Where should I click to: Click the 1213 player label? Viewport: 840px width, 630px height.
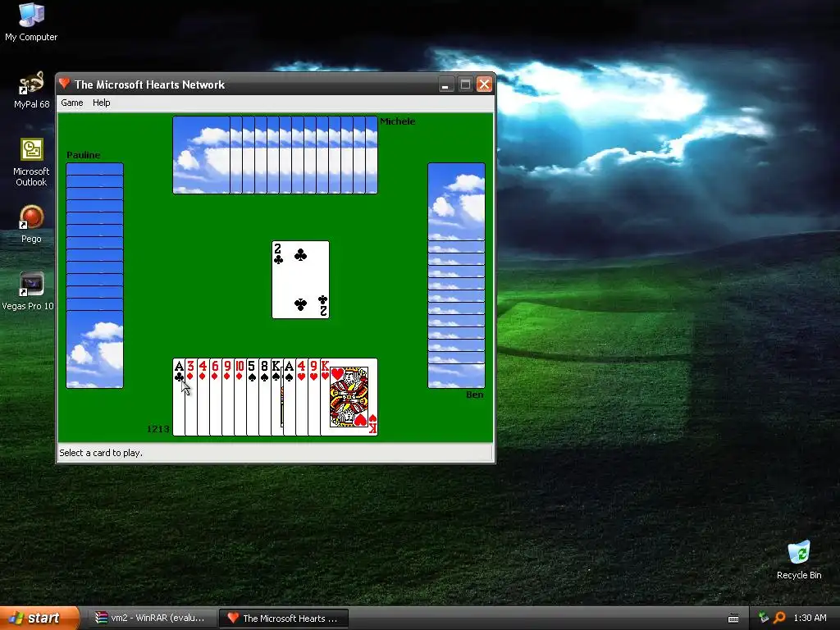click(158, 429)
